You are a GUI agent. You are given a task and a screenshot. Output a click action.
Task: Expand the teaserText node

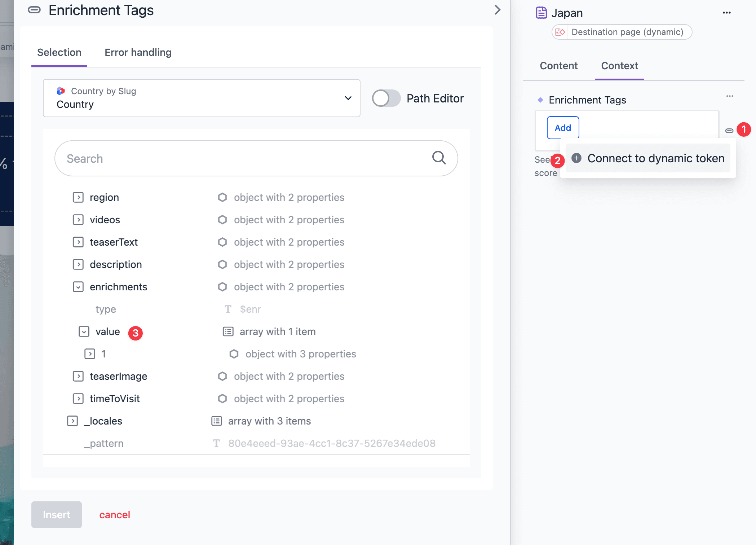click(78, 242)
